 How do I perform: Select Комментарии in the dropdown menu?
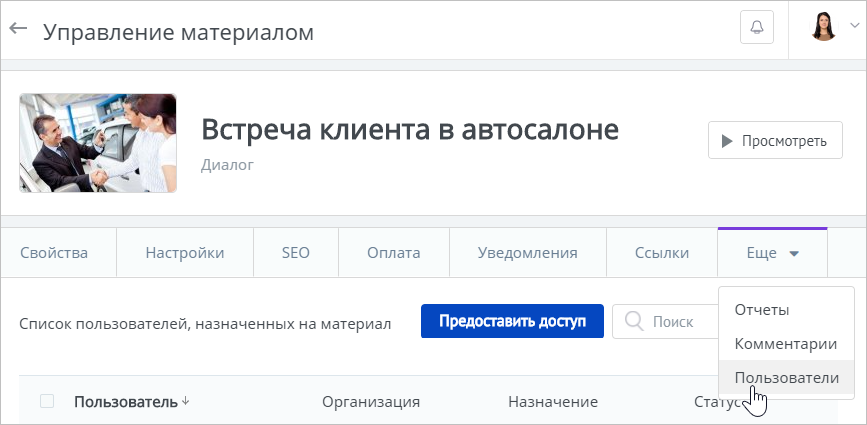pyautogui.click(x=786, y=343)
